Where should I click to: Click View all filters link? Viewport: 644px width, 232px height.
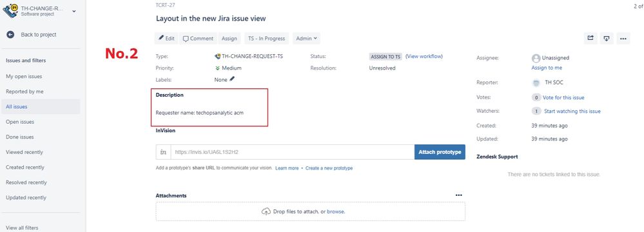tap(22, 228)
